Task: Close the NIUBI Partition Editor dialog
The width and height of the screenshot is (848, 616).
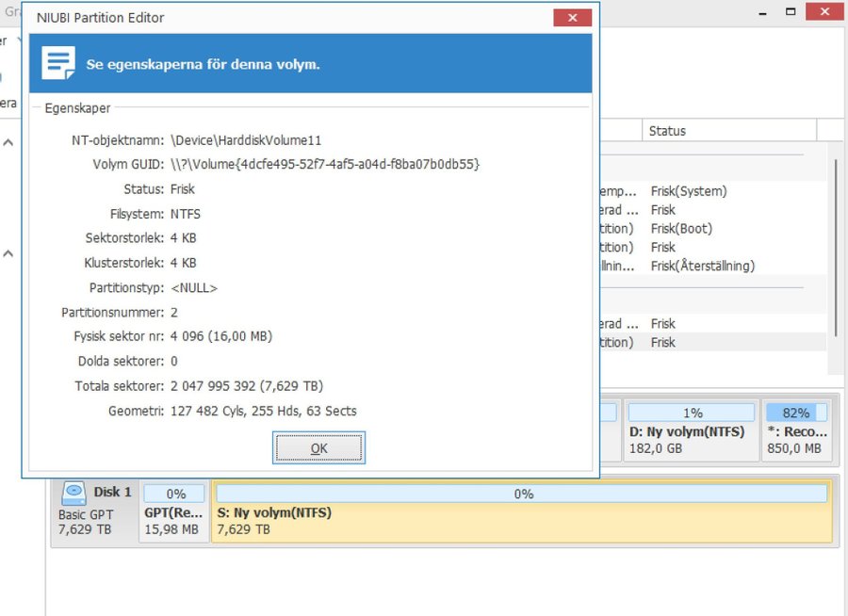Action: tap(572, 17)
